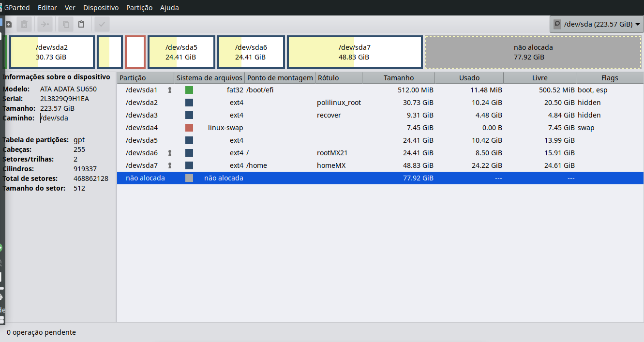The height and width of the screenshot is (342, 644).
Task: Select red swap block in disk map
Action: click(135, 52)
